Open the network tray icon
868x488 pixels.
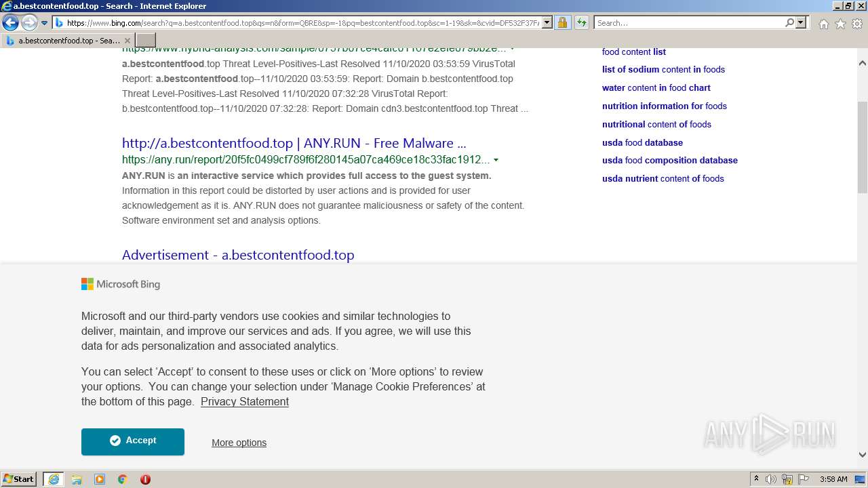(x=787, y=479)
